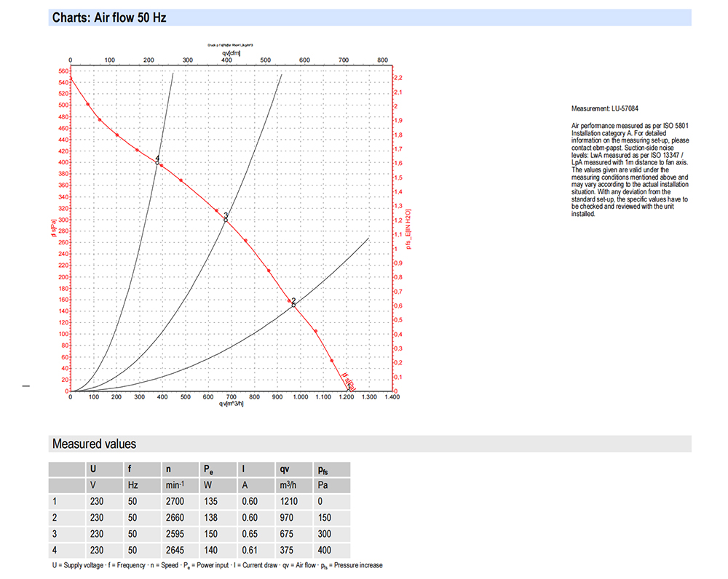The height and width of the screenshot is (579, 728).
Task: Click the 0.65 current value in row 3
Action: tap(250, 534)
